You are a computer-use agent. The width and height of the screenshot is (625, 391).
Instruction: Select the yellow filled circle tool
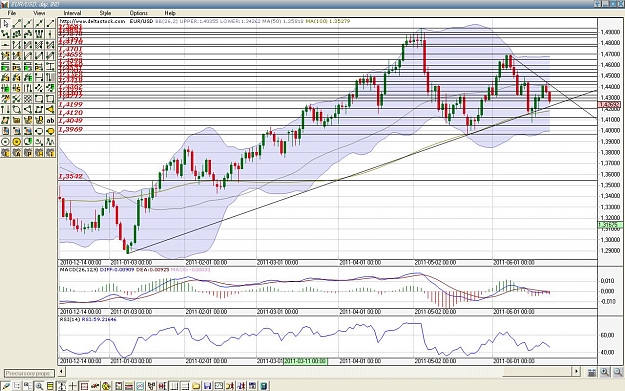point(16,141)
